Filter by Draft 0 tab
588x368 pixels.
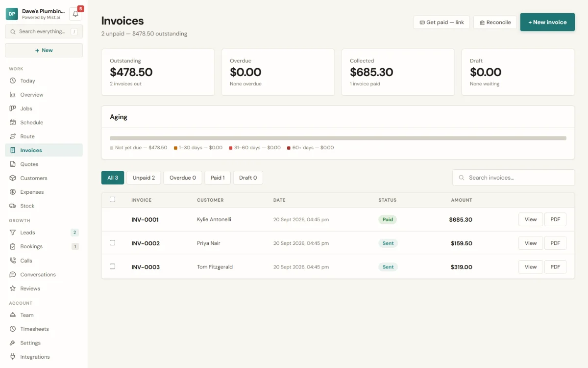pyautogui.click(x=248, y=178)
